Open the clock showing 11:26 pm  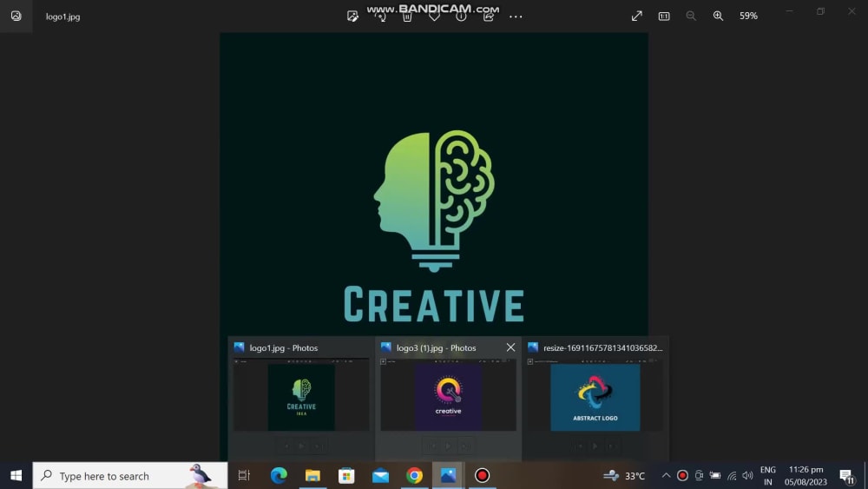click(806, 476)
